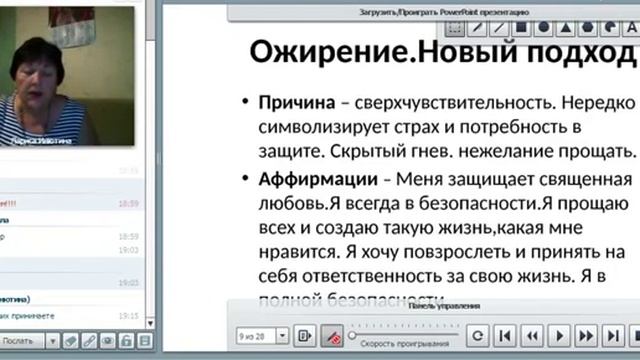This screenshot has width=640, height=360.
Task: Click the chat timestamp 19:15
Action: 129,316
